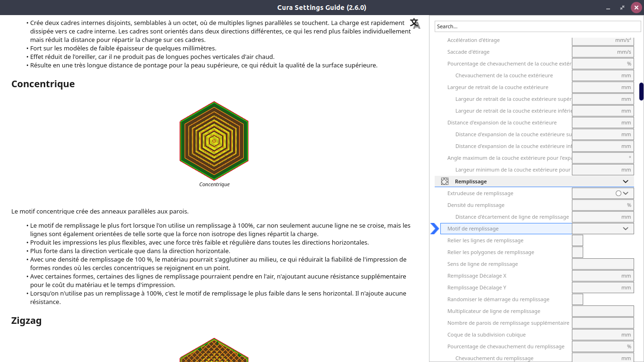Toggle Relier les polygones de remplissage checkbox
644x362 pixels.
(578, 252)
